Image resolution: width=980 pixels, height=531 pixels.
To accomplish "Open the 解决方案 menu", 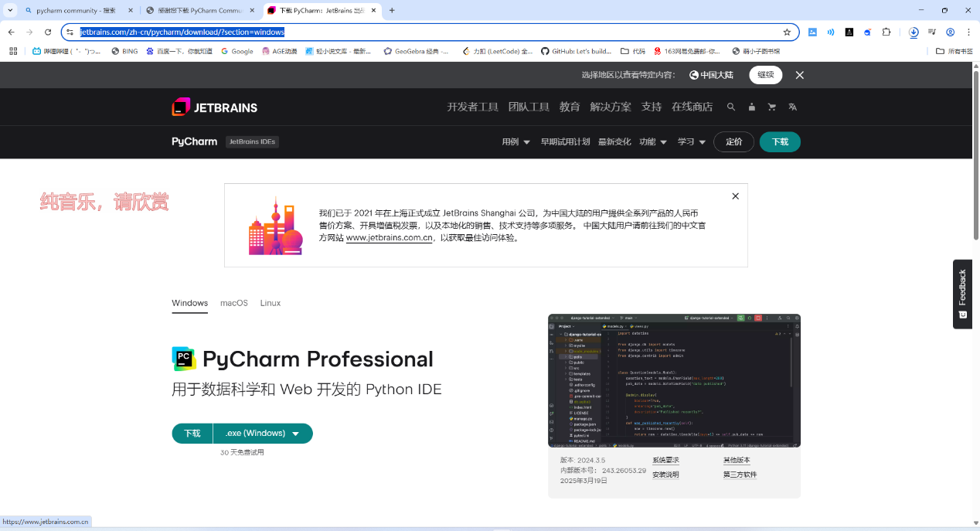I will tap(611, 107).
